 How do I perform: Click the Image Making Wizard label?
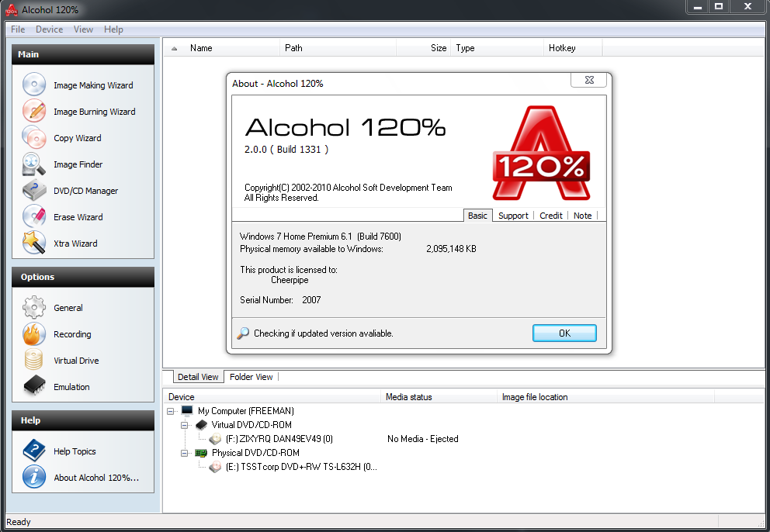pos(93,85)
